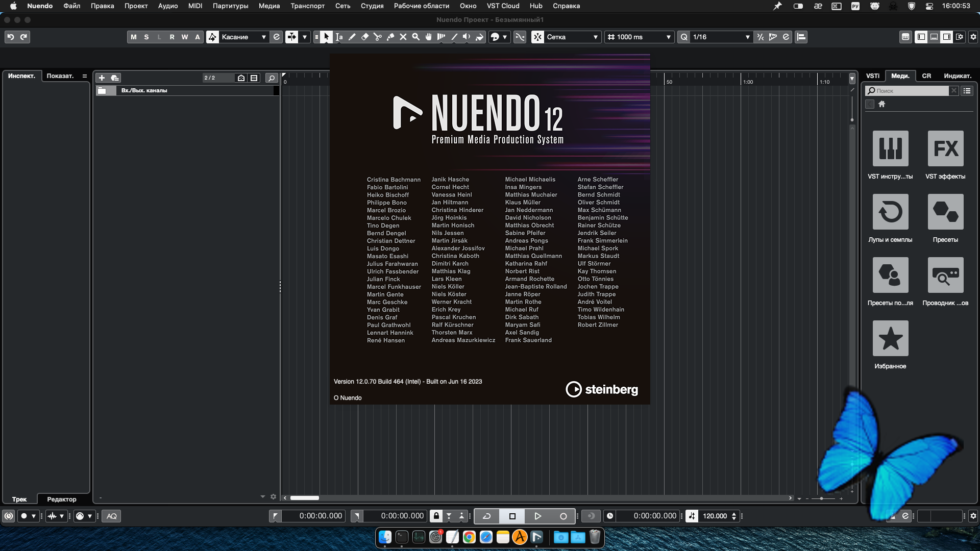Select the Object Selection arrow tool
The width and height of the screenshot is (980, 551).
pos(326,37)
